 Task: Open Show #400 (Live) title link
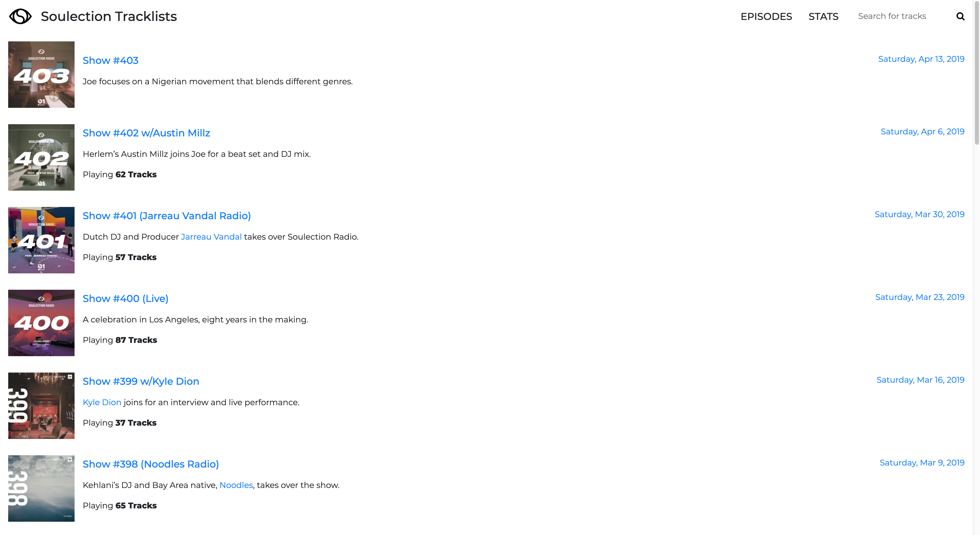(125, 298)
